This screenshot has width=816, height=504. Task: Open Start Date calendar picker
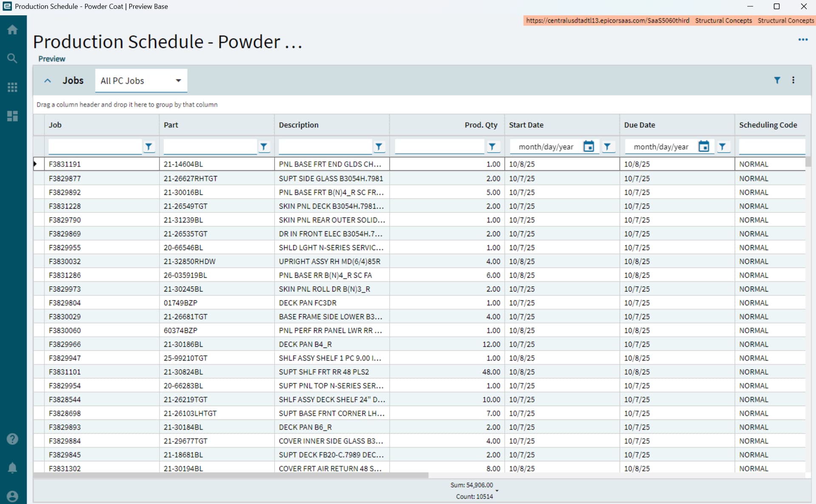[589, 147]
